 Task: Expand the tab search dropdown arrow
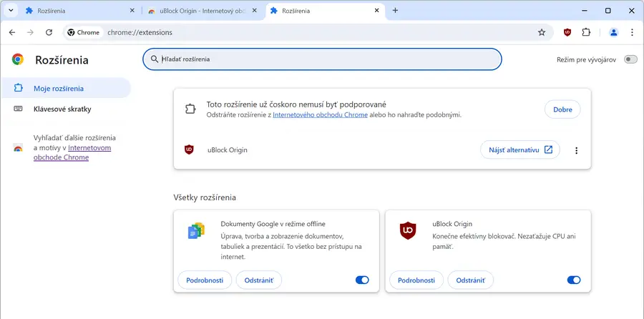(11, 11)
